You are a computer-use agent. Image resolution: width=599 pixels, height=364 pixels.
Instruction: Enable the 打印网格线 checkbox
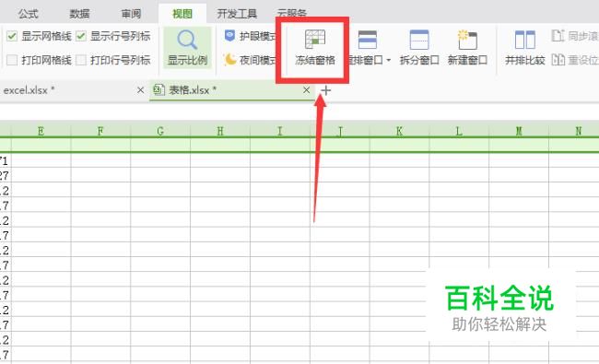click(12, 60)
